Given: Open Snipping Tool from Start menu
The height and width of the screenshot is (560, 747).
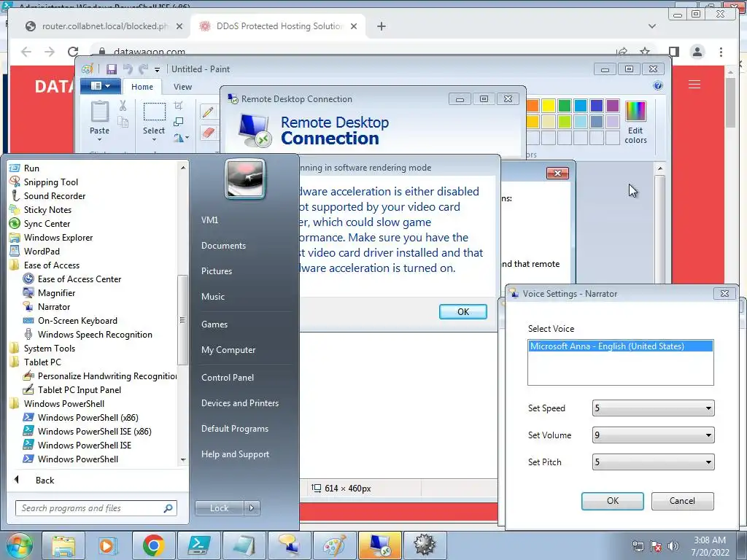Looking at the screenshot, I should pyautogui.click(x=50, y=182).
